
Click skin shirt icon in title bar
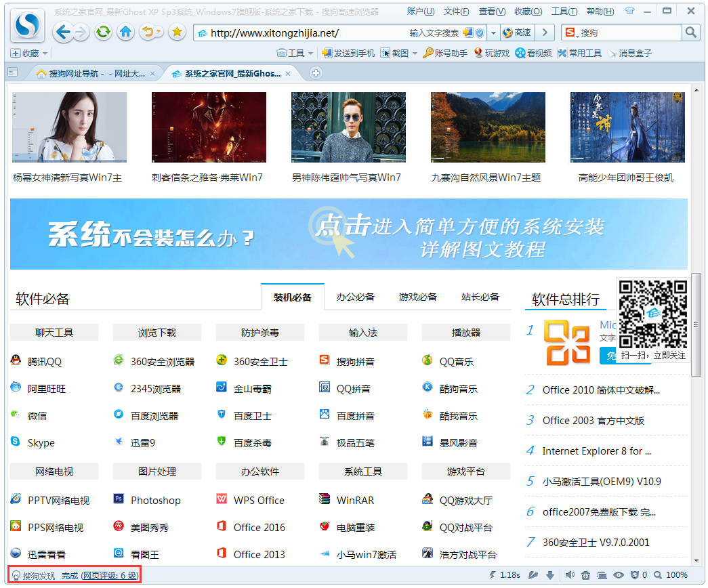629,11
